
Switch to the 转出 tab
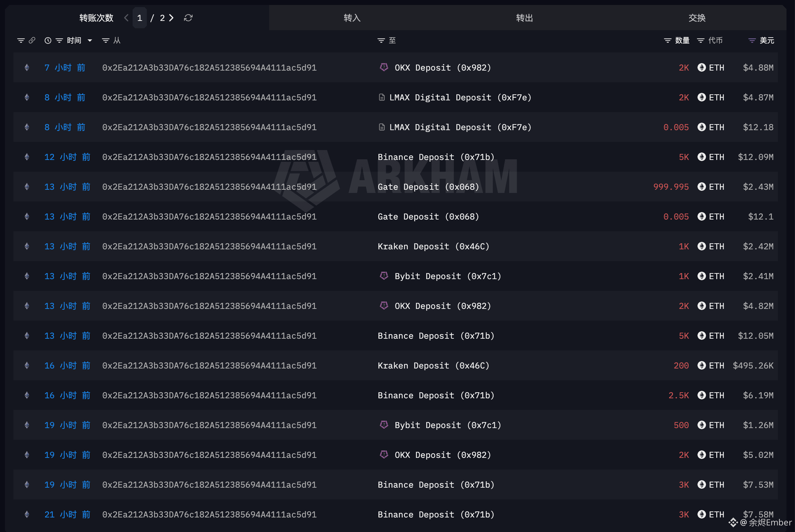pos(524,18)
